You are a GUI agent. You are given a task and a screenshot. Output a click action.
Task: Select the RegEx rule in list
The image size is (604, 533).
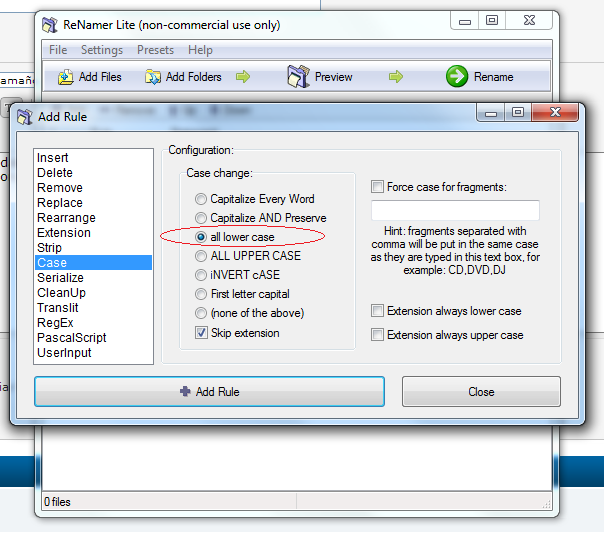tap(54, 323)
